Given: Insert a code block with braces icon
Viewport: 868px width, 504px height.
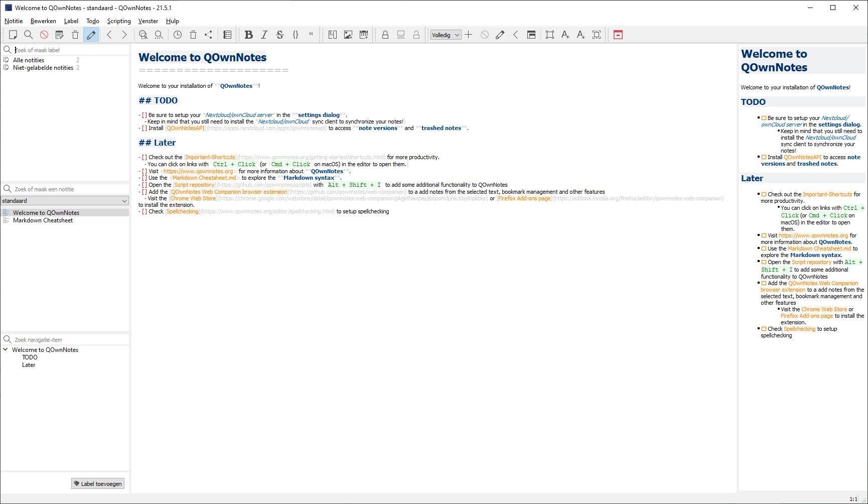Looking at the screenshot, I should pyautogui.click(x=296, y=35).
